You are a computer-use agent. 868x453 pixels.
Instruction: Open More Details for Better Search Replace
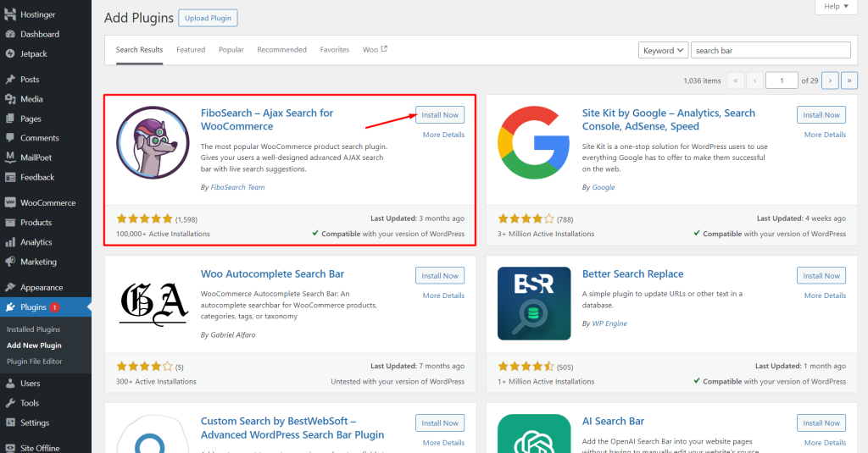pyautogui.click(x=825, y=296)
